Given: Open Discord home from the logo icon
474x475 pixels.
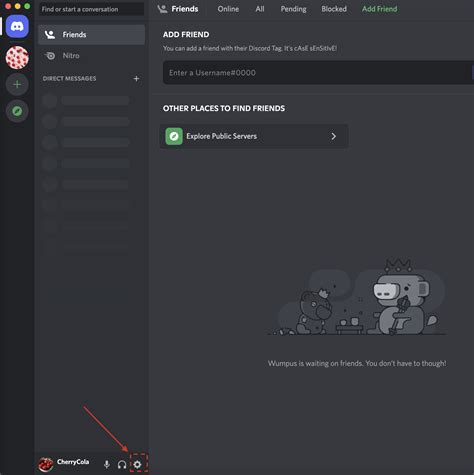Looking at the screenshot, I should tap(17, 26).
